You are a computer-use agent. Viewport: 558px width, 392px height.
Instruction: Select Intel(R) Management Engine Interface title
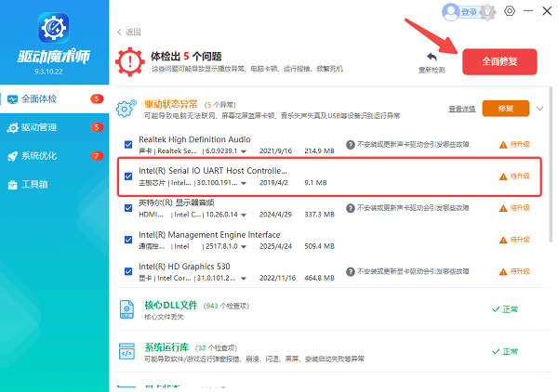tap(209, 235)
